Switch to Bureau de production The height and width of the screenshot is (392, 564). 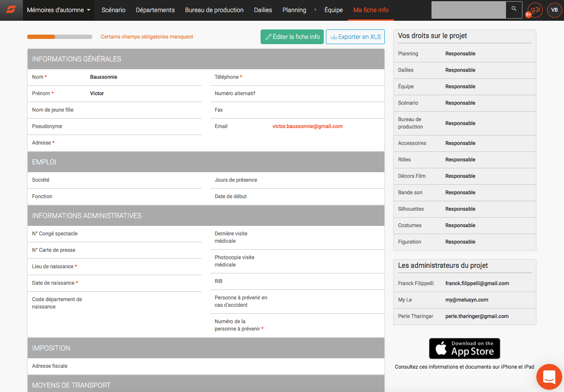point(214,10)
